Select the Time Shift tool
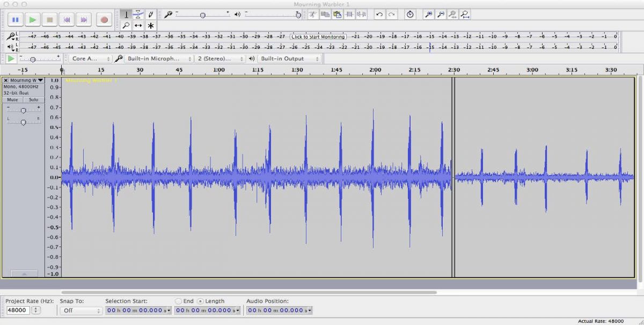 [x=138, y=25]
